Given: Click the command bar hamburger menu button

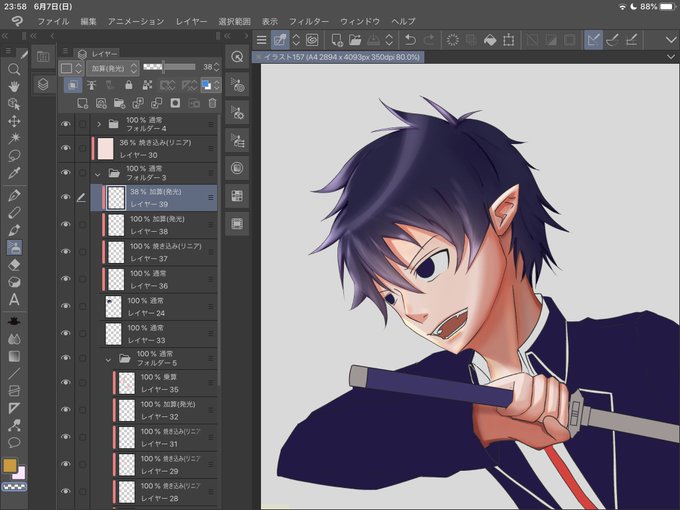Looking at the screenshot, I should coord(261,40).
